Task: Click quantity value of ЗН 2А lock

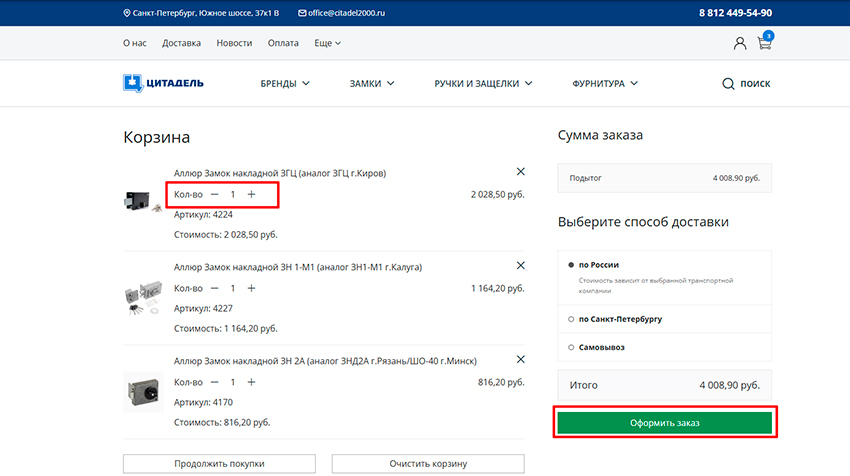Action: [x=233, y=382]
